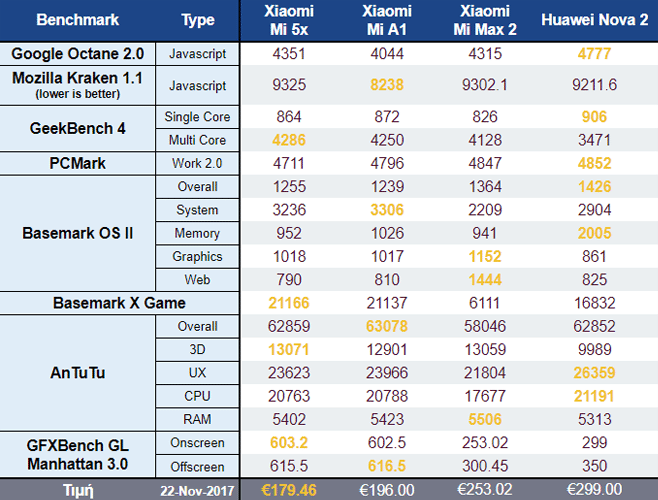Click Mi Max 2 AnTuTu overall 58046
Viewport: 658px width, 500px height.
485,326
